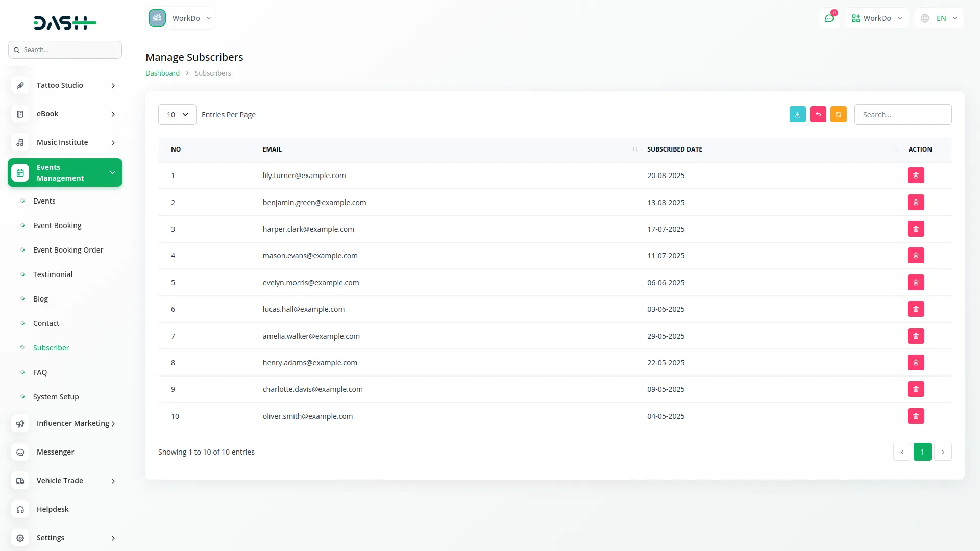Open the entries per page dropdown
980x551 pixels.
pyautogui.click(x=177, y=115)
